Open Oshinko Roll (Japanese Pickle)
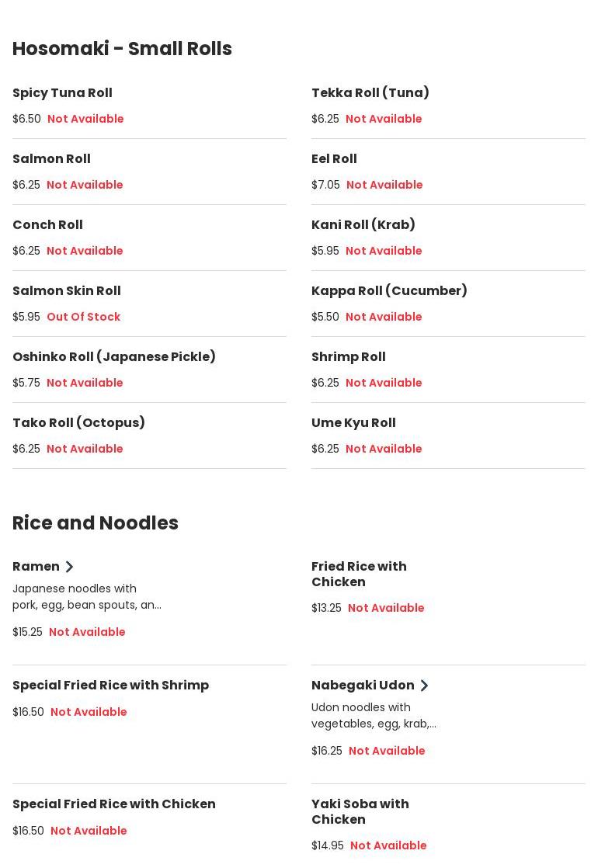 [114, 357]
